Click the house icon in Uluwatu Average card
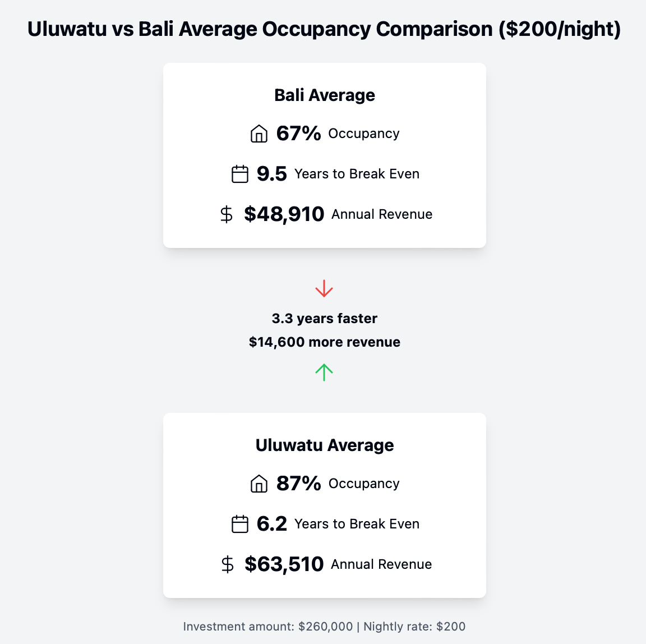The width and height of the screenshot is (646, 644). [259, 484]
